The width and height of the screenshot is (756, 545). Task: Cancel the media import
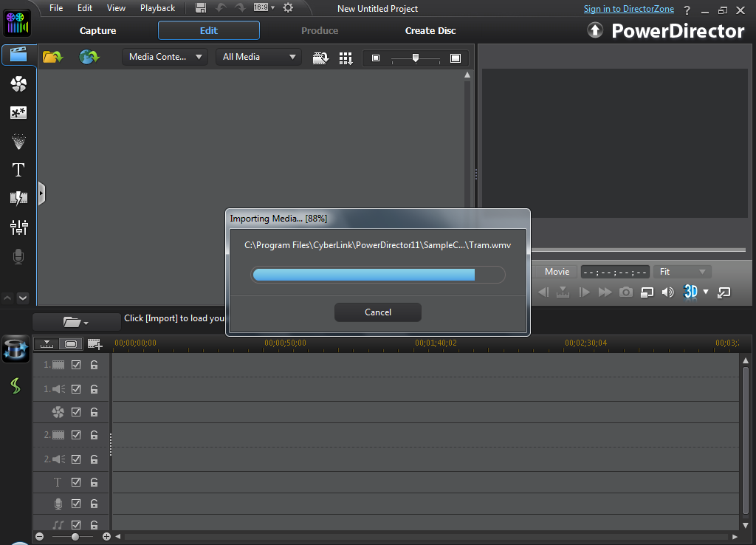pos(378,312)
